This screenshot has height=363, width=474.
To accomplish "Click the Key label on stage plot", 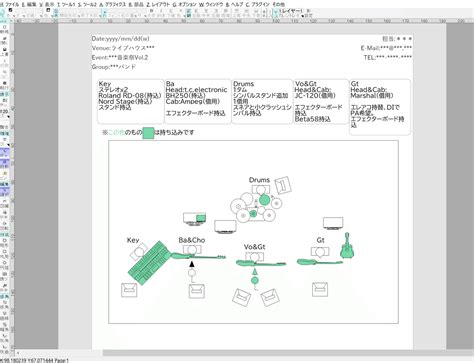I will 133,240.
